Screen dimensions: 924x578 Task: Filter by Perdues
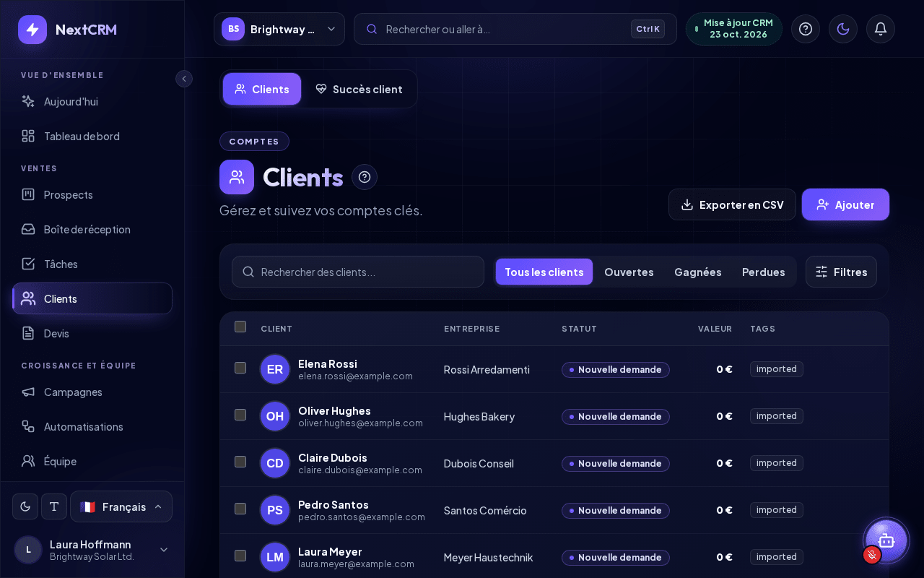pyautogui.click(x=764, y=272)
